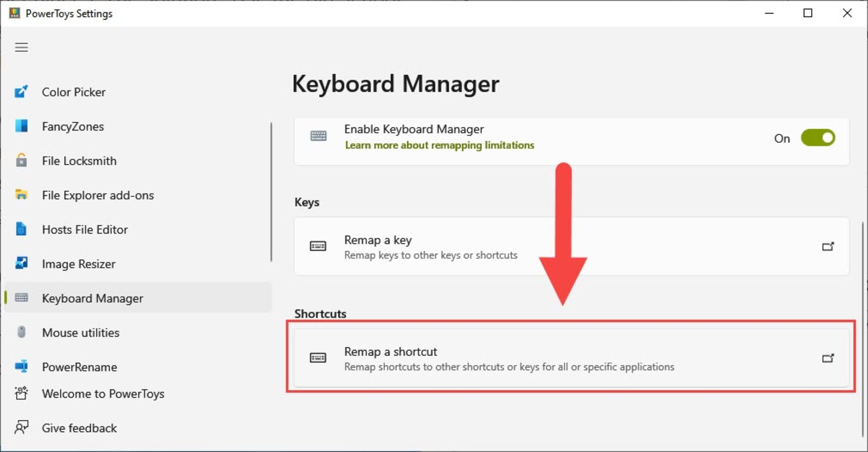Select Keyboard Manager in the sidebar
This screenshot has width=868, height=452.
click(x=92, y=298)
